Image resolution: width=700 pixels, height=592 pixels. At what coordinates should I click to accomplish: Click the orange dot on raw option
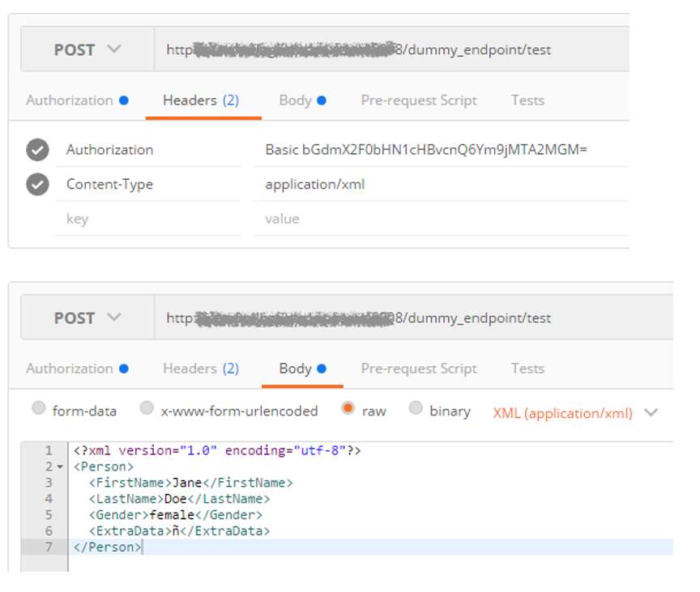click(x=348, y=408)
